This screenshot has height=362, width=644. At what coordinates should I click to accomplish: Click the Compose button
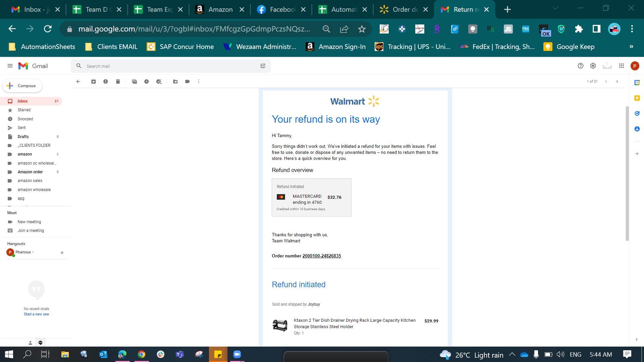pyautogui.click(x=22, y=86)
